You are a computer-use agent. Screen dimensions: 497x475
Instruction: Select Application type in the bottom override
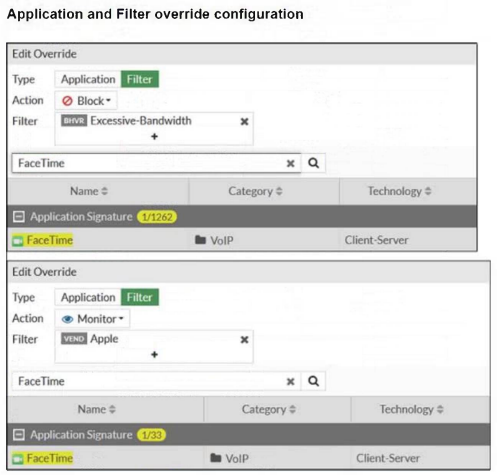click(x=88, y=297)
